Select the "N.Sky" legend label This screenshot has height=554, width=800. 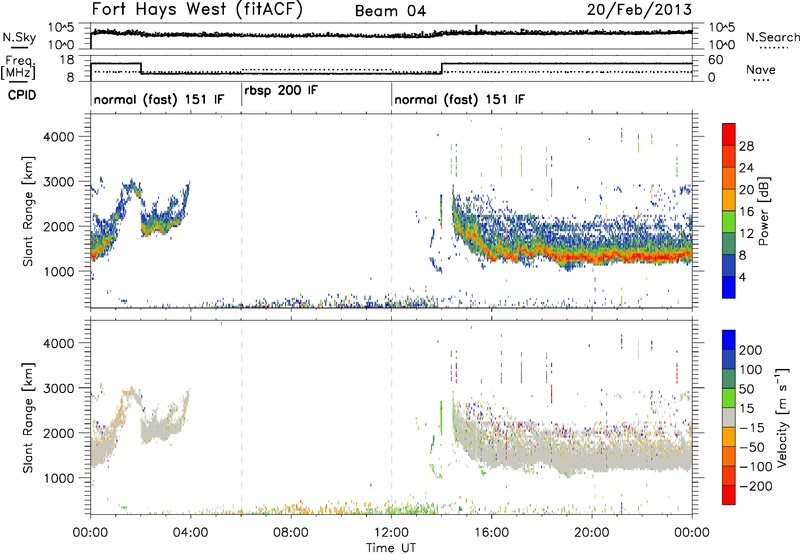point(19,37)
